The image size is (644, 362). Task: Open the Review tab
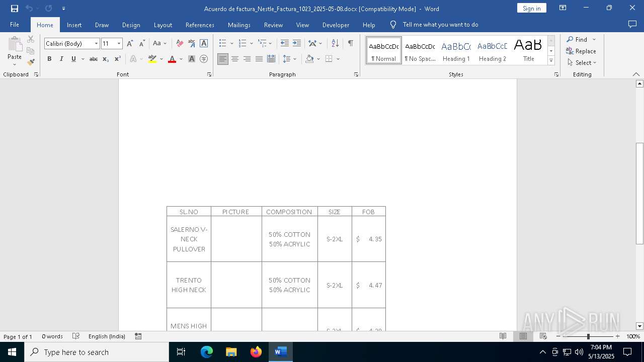click(273, 25)
